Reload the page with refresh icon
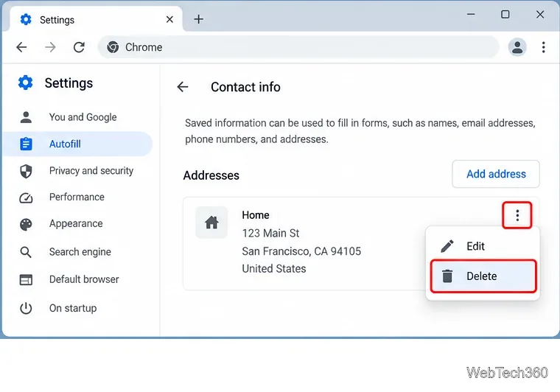The height and width of the screenshot is (392, 560). (79, 47)
